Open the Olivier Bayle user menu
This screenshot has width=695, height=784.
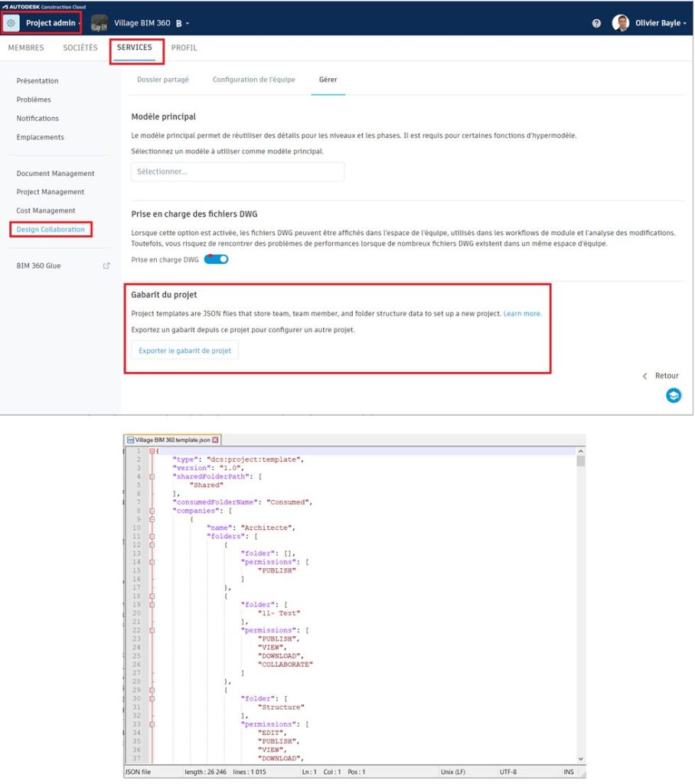(x=661, y=23)
